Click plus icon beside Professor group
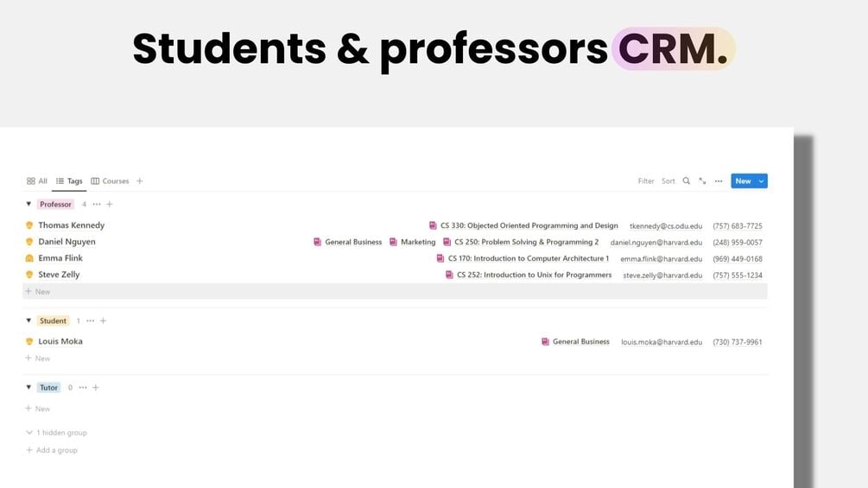The image size is (868, 488). point(110,205)
